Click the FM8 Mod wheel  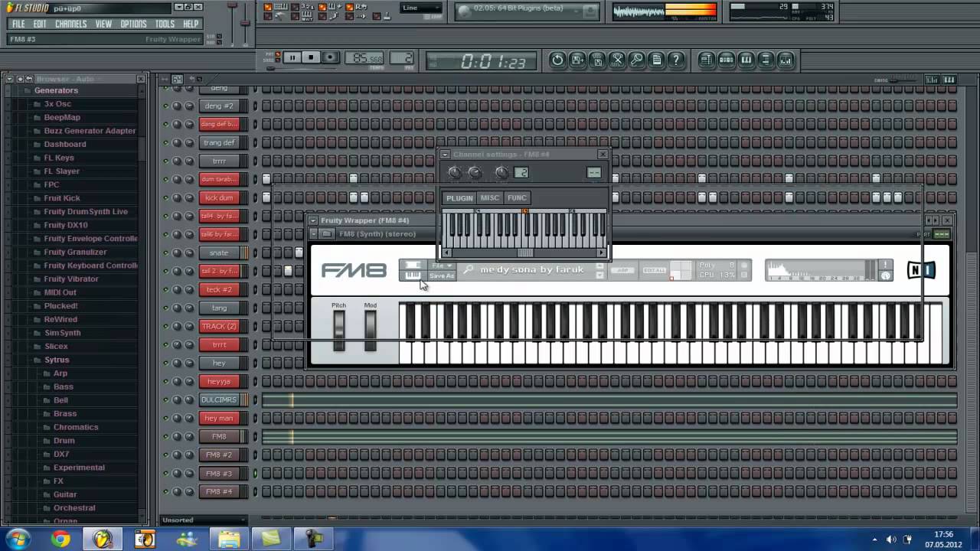click(x=370, y=330)
